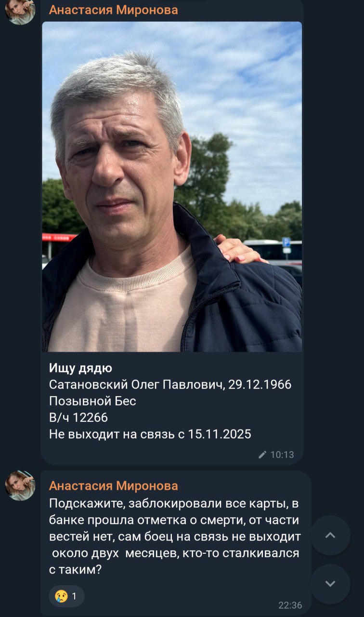Tap the pencil edited icon near 10:13
The image size is (364, 617).
coord(262,455)
